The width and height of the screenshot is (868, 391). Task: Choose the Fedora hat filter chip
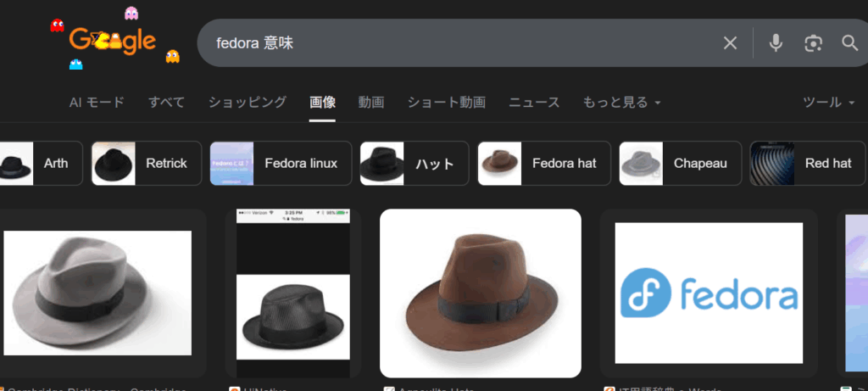(543, 163)
